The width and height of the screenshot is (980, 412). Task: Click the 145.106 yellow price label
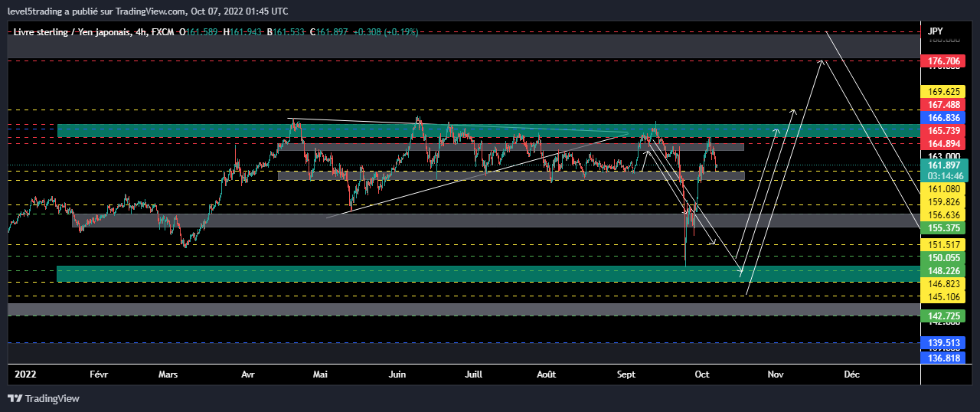pos(943,297)
